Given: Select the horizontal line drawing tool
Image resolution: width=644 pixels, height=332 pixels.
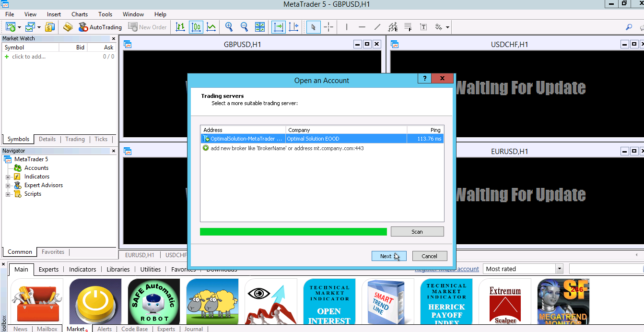Looking at the screenshot, I should [x=362, y=27].
